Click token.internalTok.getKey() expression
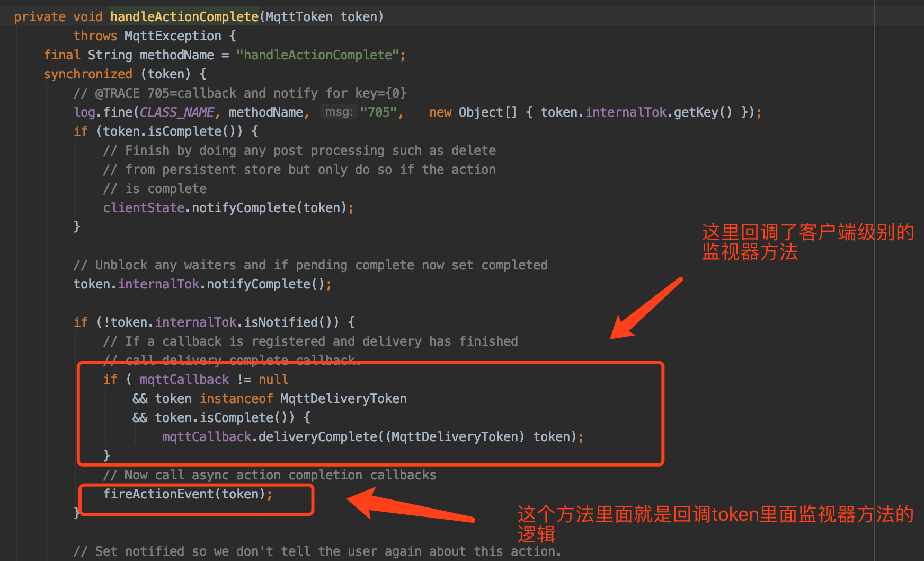 632,112
